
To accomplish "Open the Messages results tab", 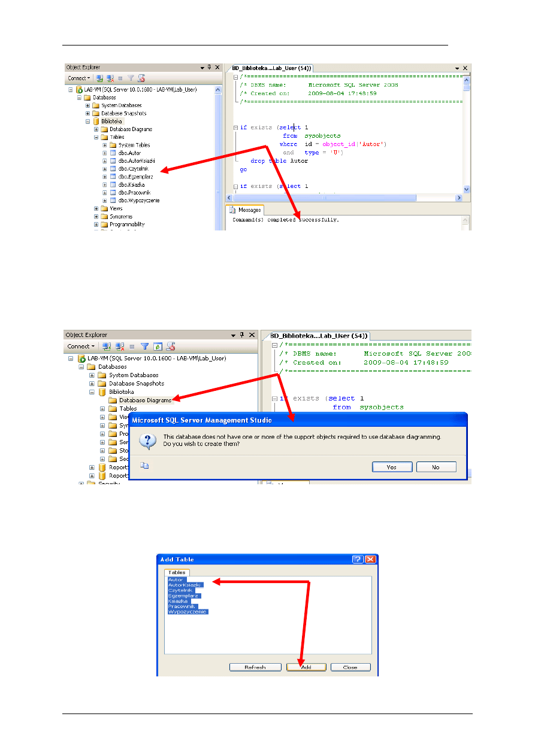I will click(246, 210).
